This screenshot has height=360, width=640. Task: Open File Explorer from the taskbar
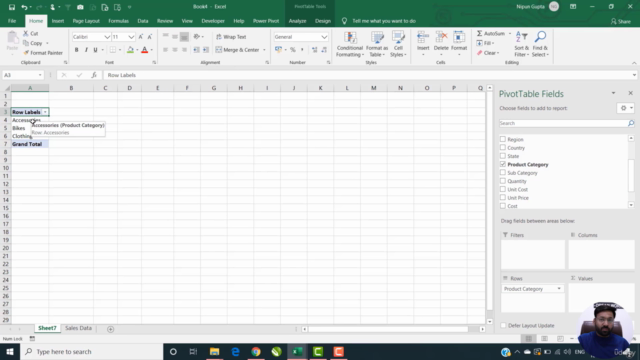click(x=215, y=351)
